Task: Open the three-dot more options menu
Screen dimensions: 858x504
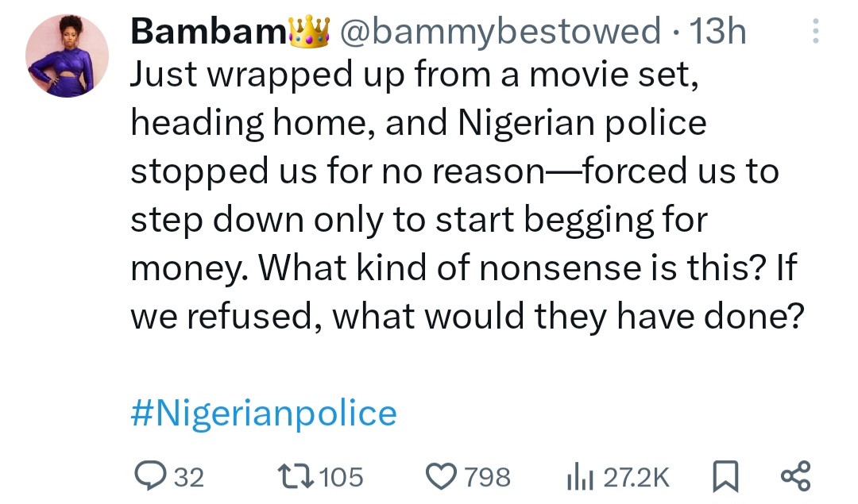Action: (x=812, y=32)
